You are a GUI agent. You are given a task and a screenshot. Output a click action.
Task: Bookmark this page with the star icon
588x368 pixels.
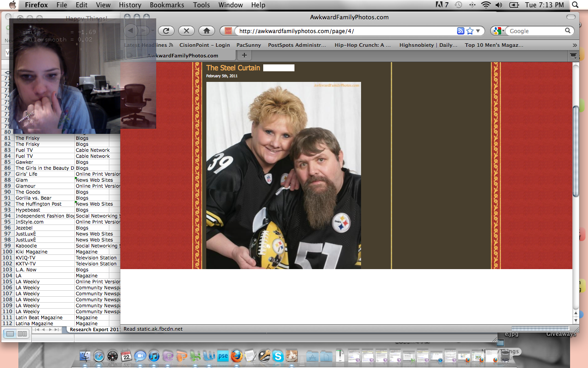[x=469, y=31]
